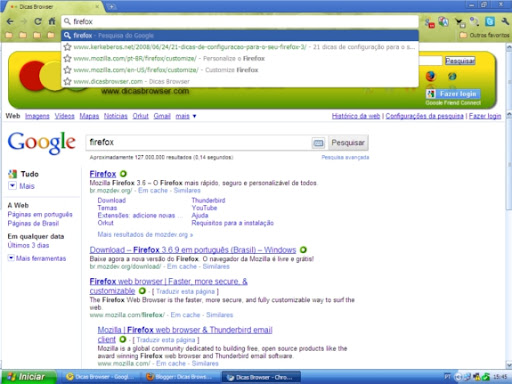The width and height of the screenshot is (512, 384).
Task: Open Mozilla Firefox web browser & Thunderbird result
Action: 185,335
